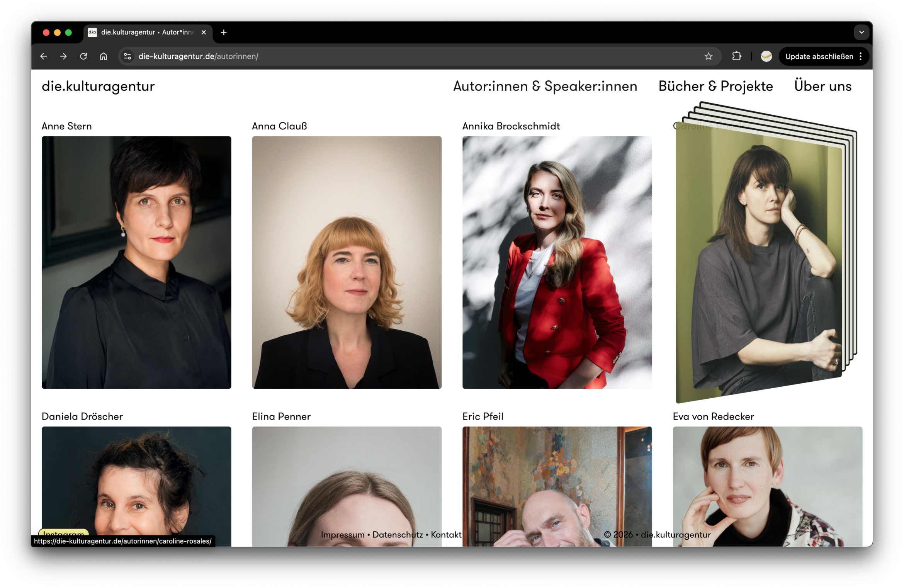Go forward to the next page
This screenshot has width=904, height=588.
point(63,56)
